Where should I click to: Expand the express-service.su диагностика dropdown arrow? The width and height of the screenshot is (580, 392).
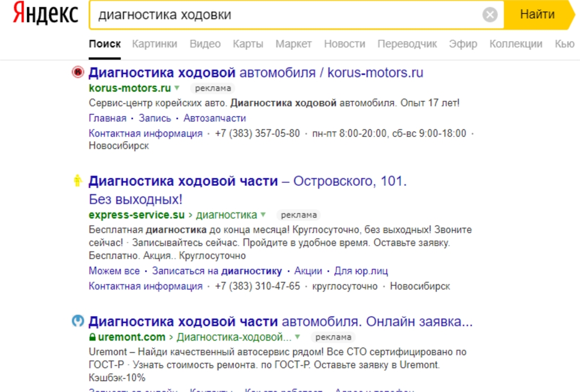pyautogui.click(x=263, y=215)
